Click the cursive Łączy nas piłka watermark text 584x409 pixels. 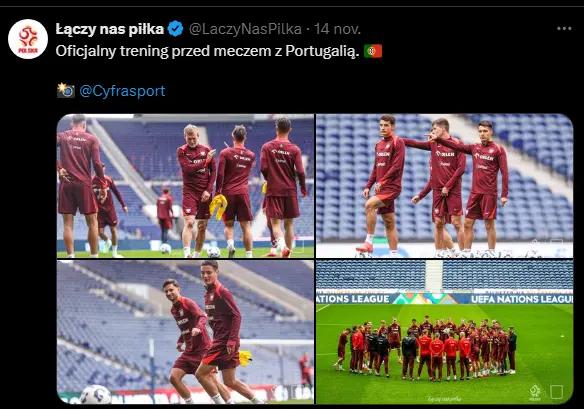tap(444, 399)
